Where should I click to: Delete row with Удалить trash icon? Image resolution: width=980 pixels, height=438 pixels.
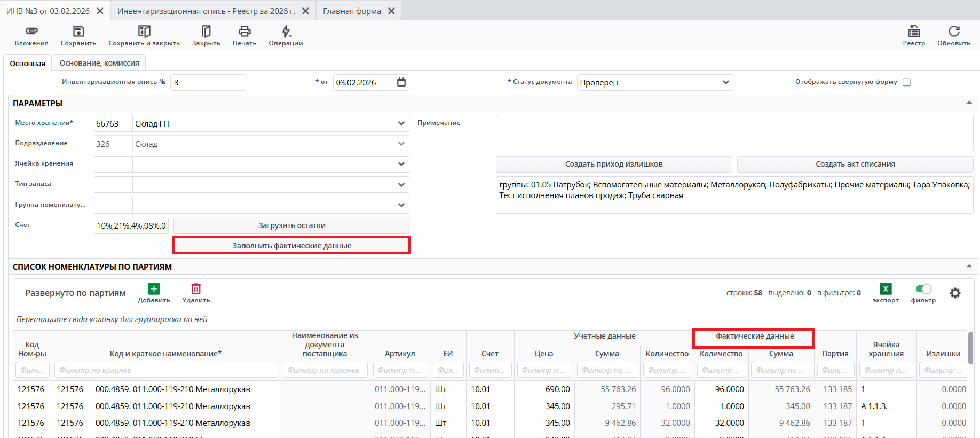[x=196, y=289]
